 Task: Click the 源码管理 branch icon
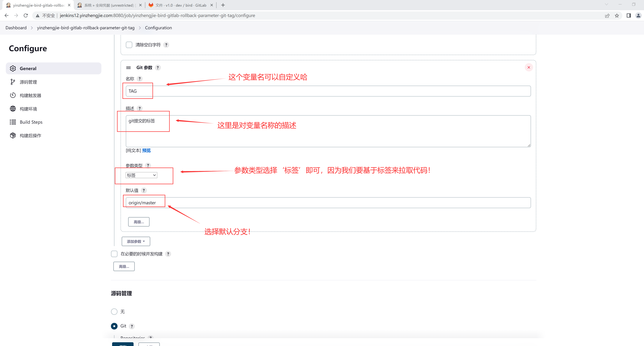click(x=13, y=82)
